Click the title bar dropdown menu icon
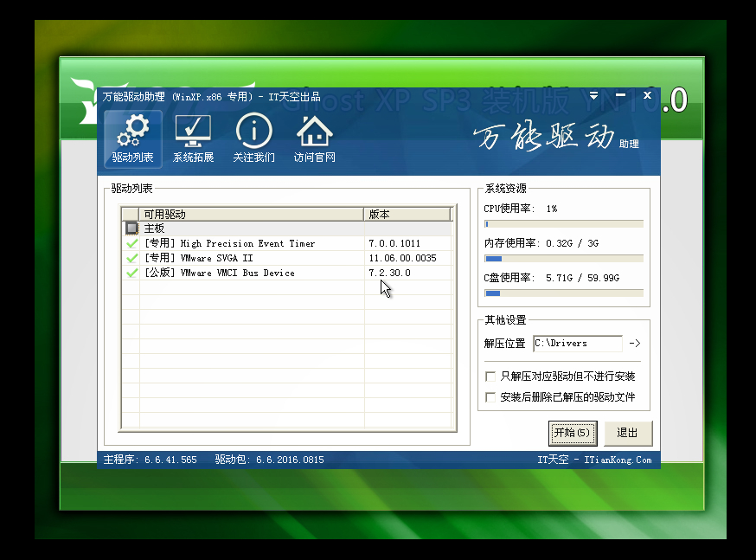This screenshot has height=560, width=756. click(x=594, y=95)
